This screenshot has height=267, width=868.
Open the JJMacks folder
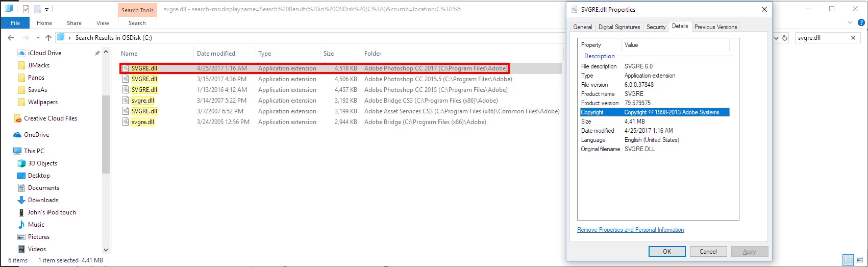pyautogui.click(x=38, y=65)
